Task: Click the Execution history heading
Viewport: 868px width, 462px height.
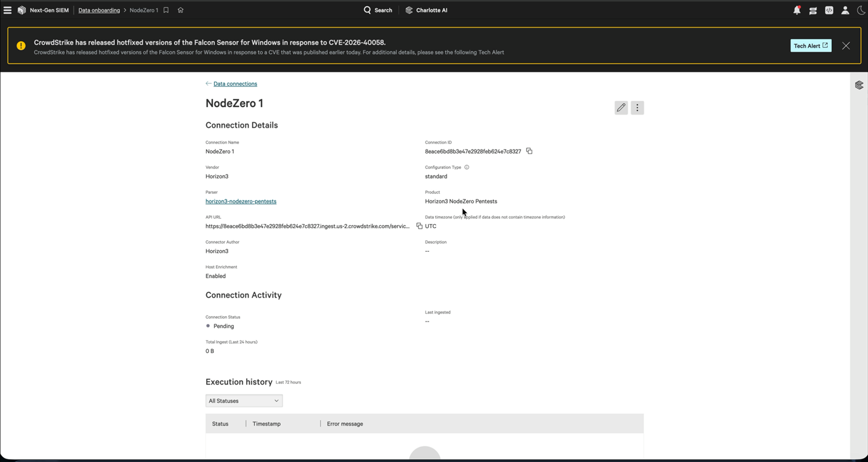Action: click(239, 382)
